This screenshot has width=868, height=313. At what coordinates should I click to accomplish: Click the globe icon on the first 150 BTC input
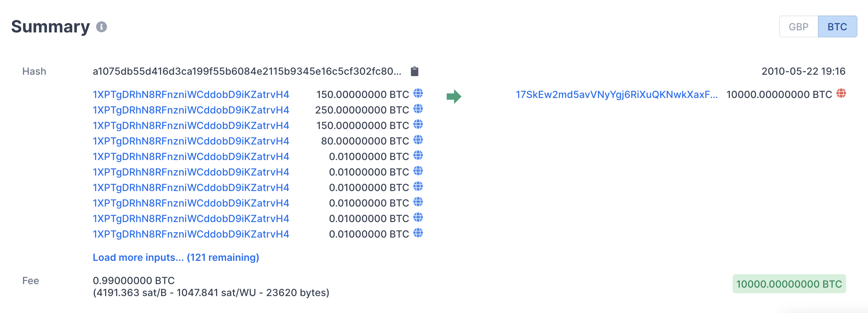(418, 93)
